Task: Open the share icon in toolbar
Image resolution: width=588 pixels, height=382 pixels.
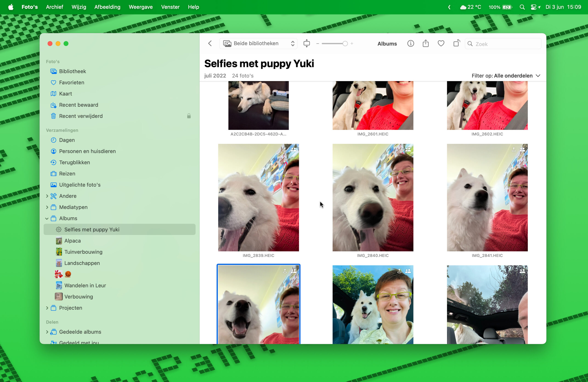Action: 425,43
